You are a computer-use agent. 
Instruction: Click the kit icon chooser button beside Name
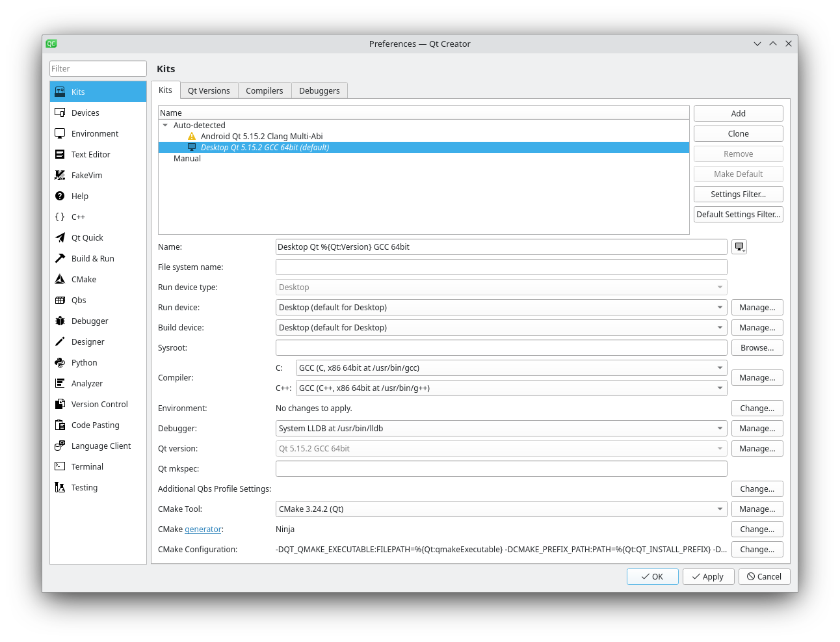[739, 247]
